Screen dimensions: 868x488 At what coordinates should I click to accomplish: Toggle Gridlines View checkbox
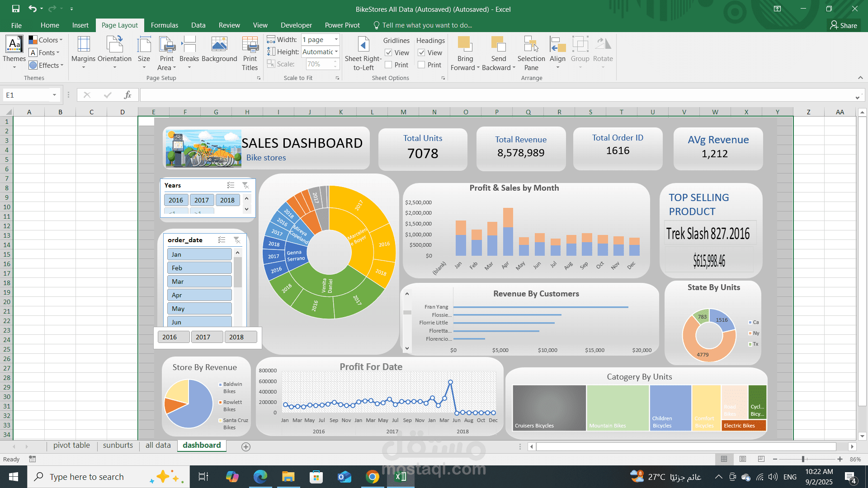click(388, 53)
